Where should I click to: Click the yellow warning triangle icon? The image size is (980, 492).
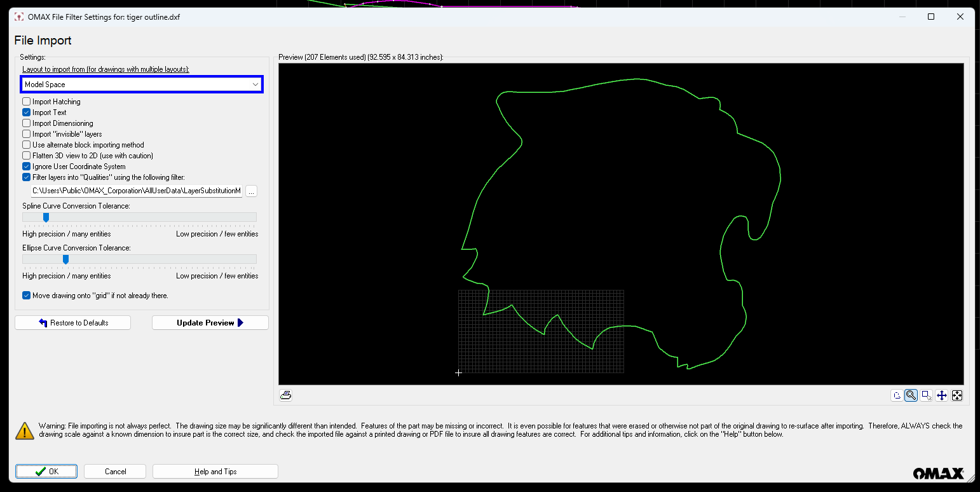point(25,430)
